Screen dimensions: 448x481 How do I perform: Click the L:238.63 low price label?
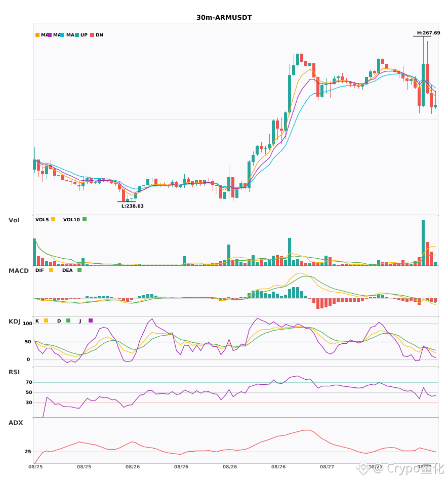click(133, 206)
